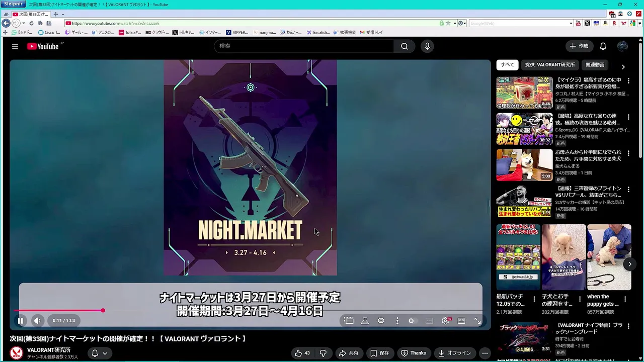Click in the YouTube 検索 search field
The image size is (644, 362).
(x=304, y=46)
